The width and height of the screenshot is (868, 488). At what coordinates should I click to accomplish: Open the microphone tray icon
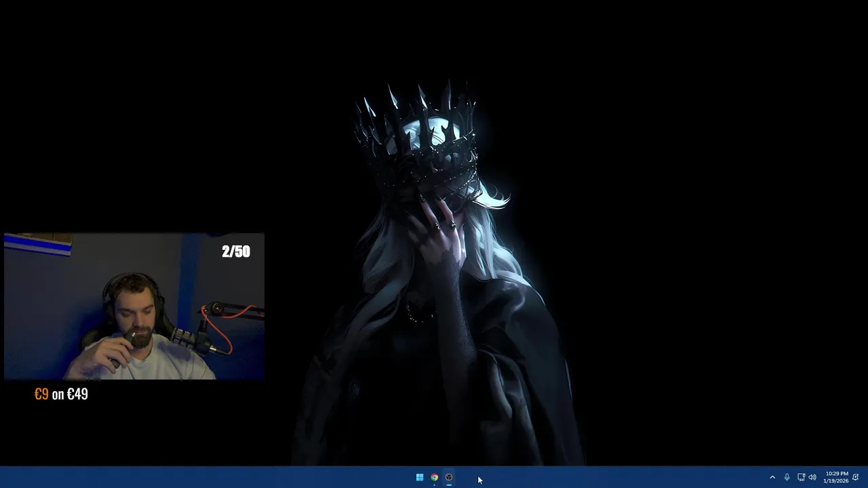pyautogui.click(x=787, y=477)
